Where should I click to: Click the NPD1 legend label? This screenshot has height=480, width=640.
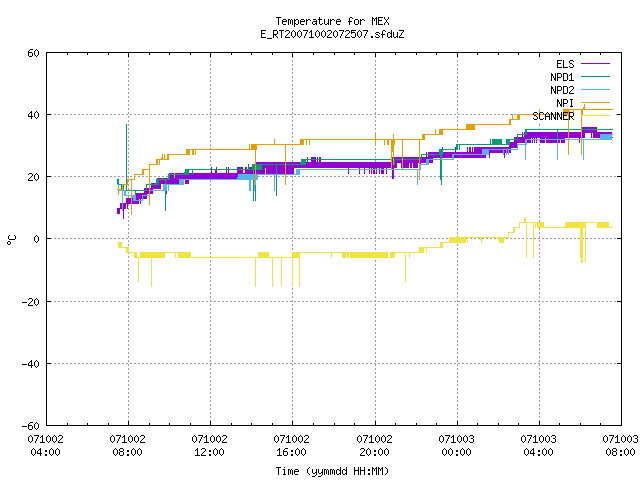[562, 77]
